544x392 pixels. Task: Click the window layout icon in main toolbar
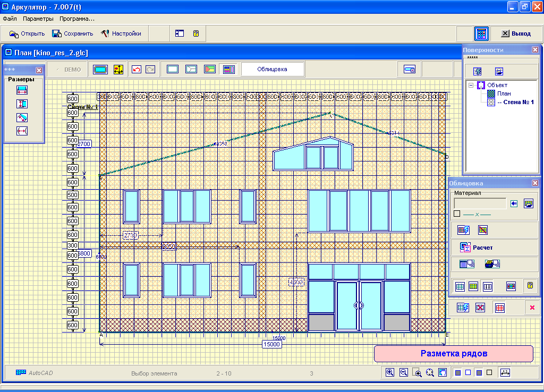pyautogui.click(x=180, y=33)
